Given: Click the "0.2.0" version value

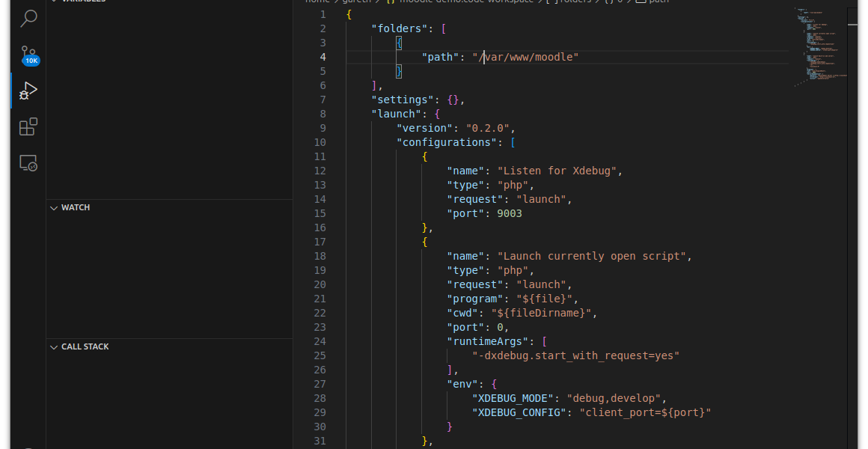Looking at the screenshot, I should point(488,129).
